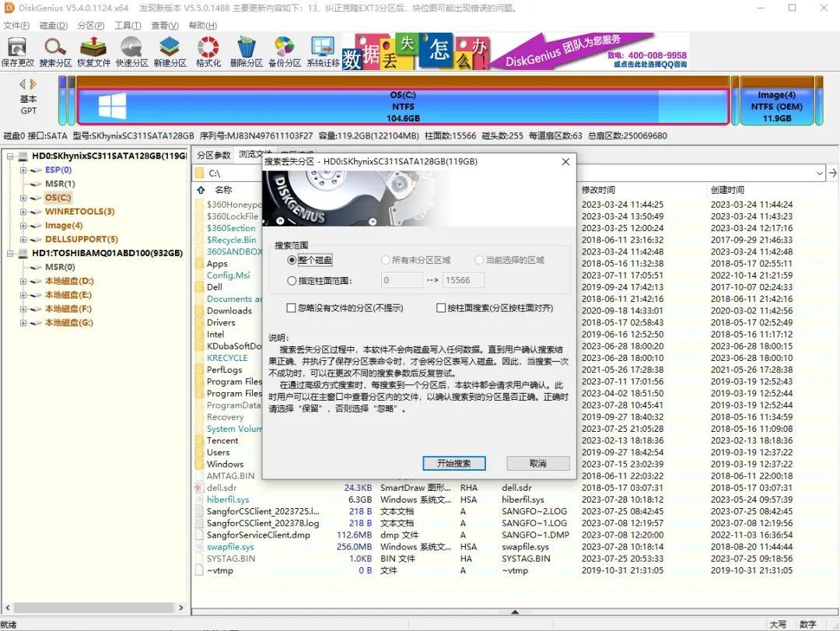The width and height of the screenshot is (840, 631).
Task: Click the Save Changes (保存更改) toolbar icon
Action: (x=17, y=52)
